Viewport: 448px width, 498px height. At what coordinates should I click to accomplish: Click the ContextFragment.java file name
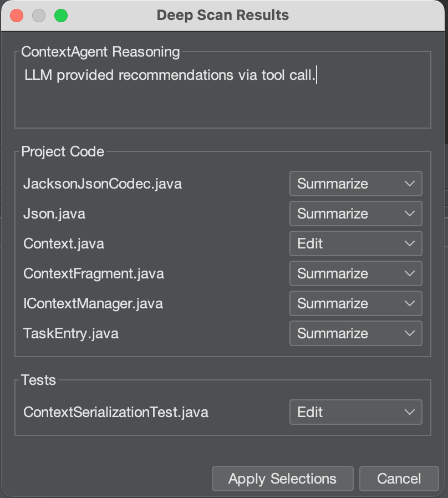[x=94, y=273]
